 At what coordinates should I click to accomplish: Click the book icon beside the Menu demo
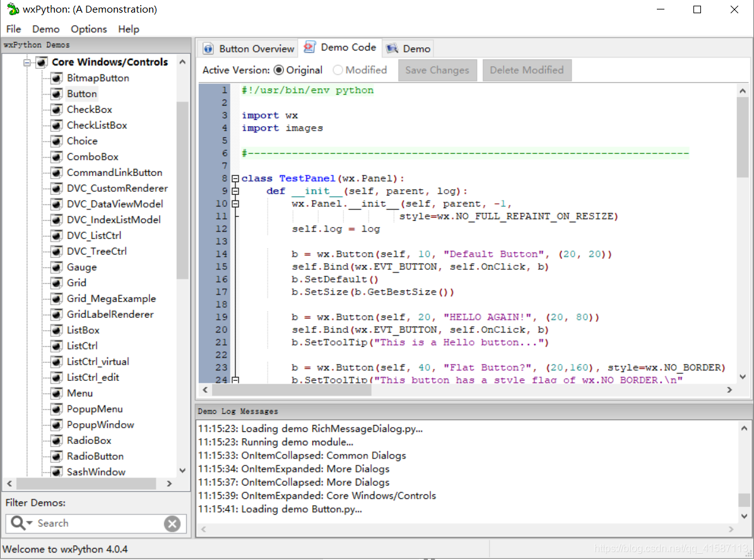coord(56,393)
